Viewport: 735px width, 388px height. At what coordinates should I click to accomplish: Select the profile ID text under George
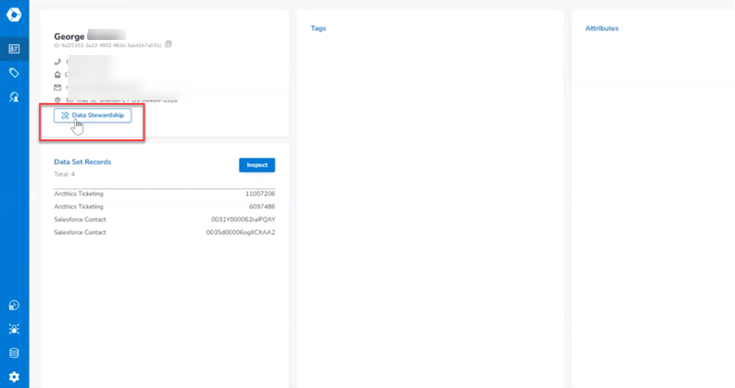(108, 45)
